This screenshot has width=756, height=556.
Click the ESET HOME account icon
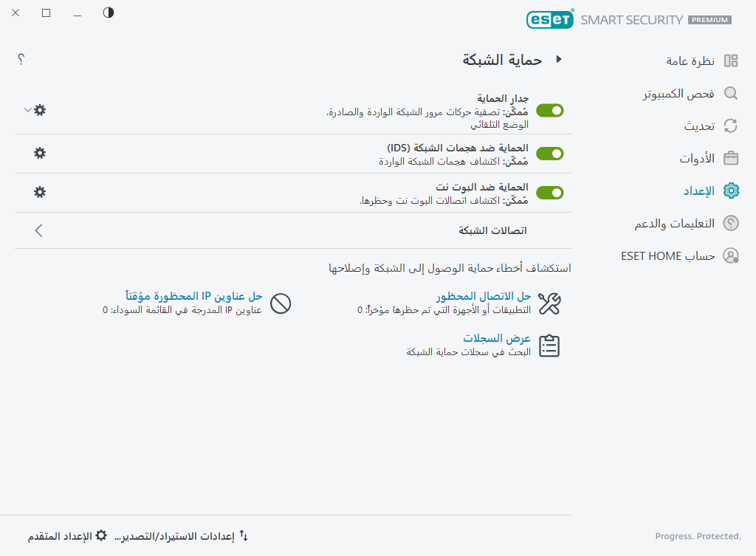[731, 255]
